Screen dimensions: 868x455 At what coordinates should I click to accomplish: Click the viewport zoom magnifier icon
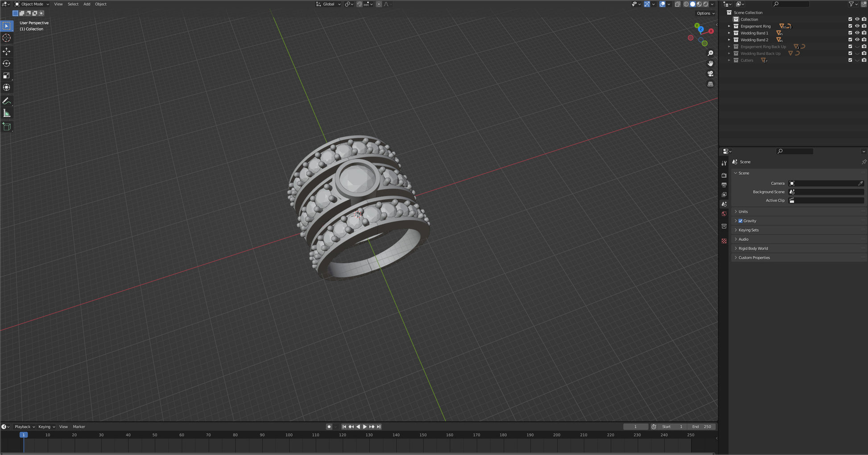(711, 53)
